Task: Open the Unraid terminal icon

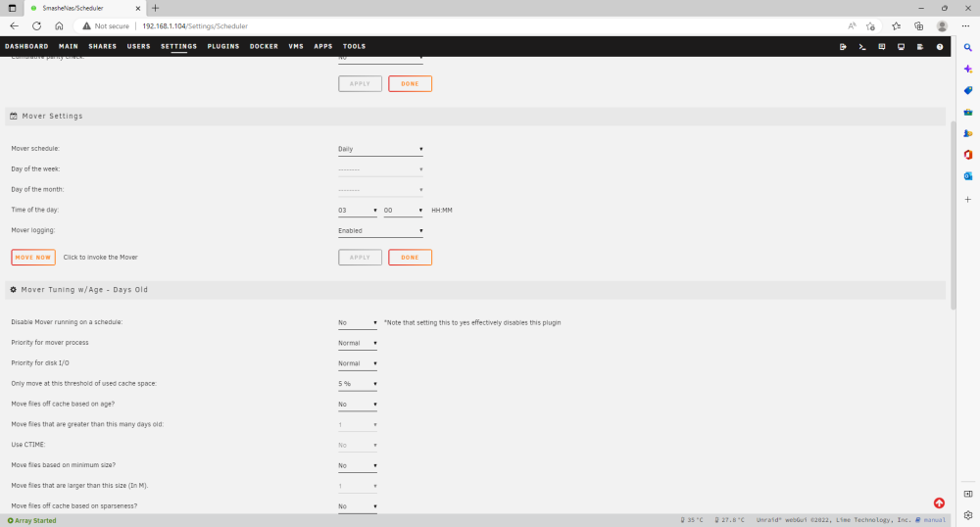Action: tap(862, 47)
